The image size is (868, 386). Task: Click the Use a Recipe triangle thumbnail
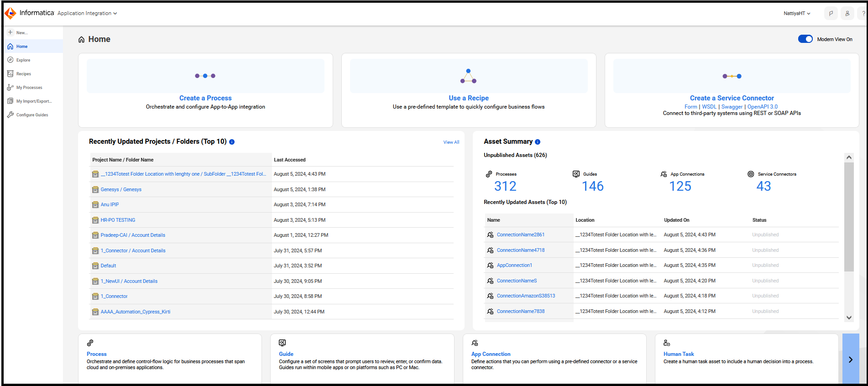tap(469, 76)
